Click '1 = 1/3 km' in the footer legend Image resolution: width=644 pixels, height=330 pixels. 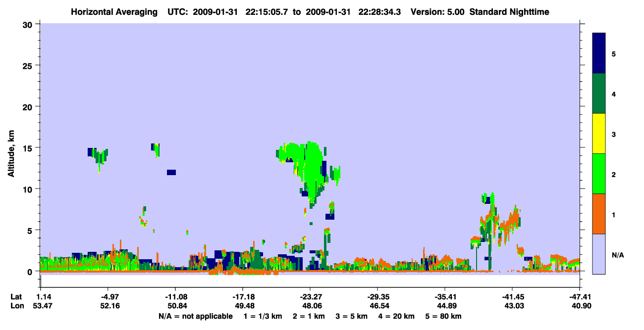263,316
